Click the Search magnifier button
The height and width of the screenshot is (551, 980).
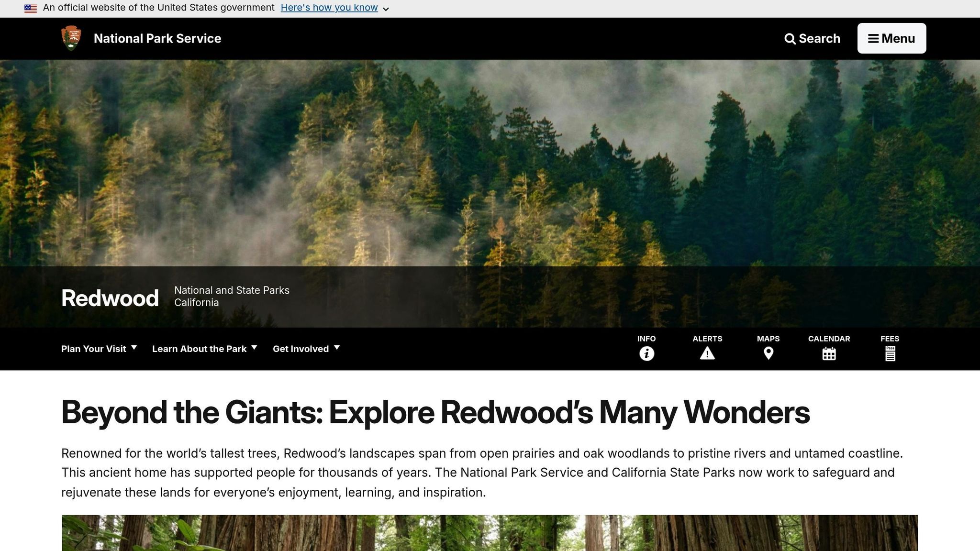(x=812, y=39)
